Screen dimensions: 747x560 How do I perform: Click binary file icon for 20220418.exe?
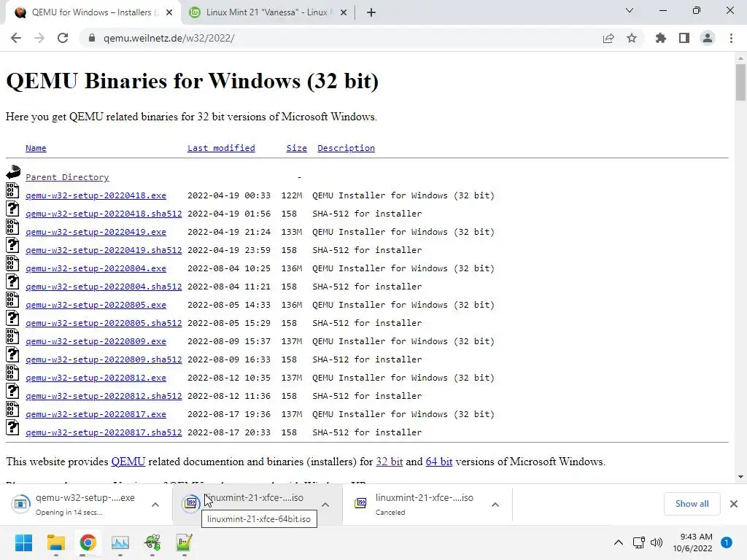12,190
